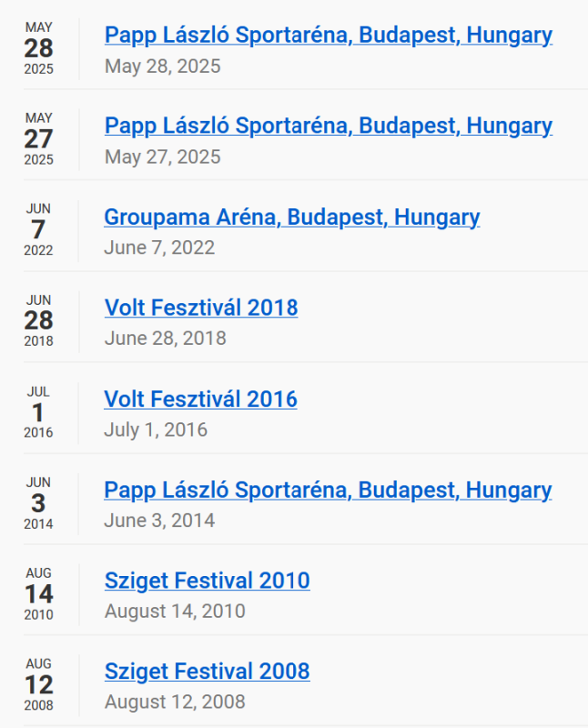Screen dimensions: 588x728
Task: Click the MAY 28 2025 date badge
Action: coord(38,48)
